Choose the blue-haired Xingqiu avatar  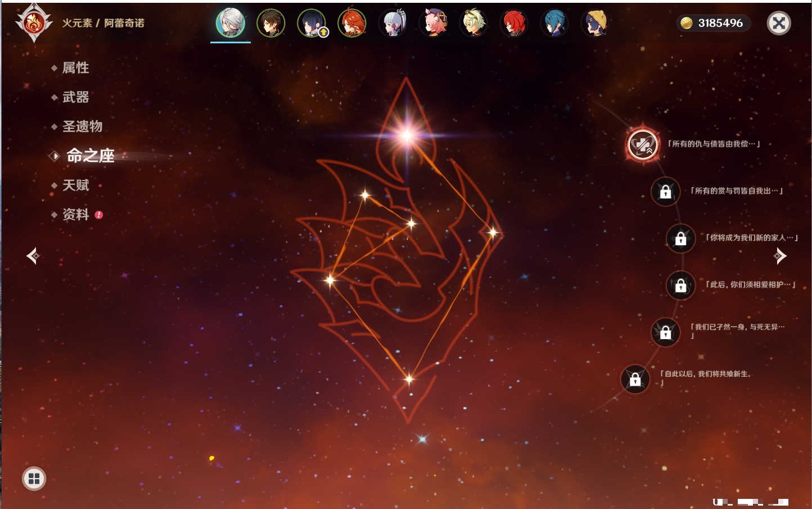[x=554, y=24]
